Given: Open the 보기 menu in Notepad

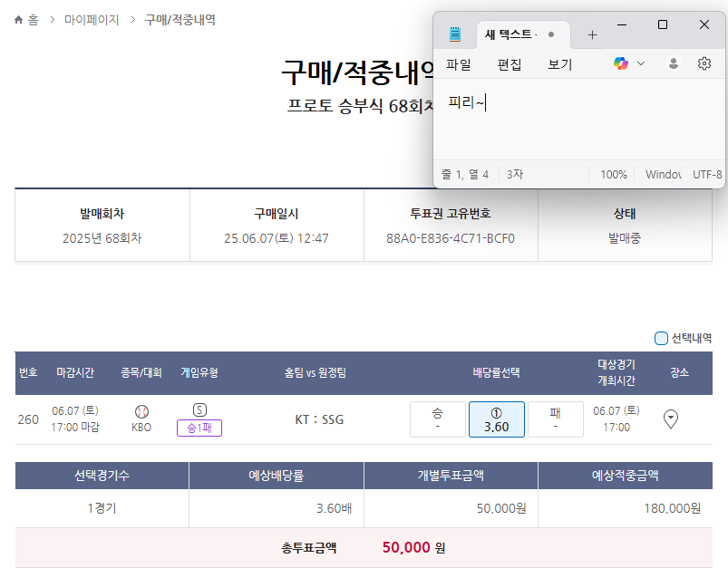Looking at the screenshot, I should (x=560, y=64).
